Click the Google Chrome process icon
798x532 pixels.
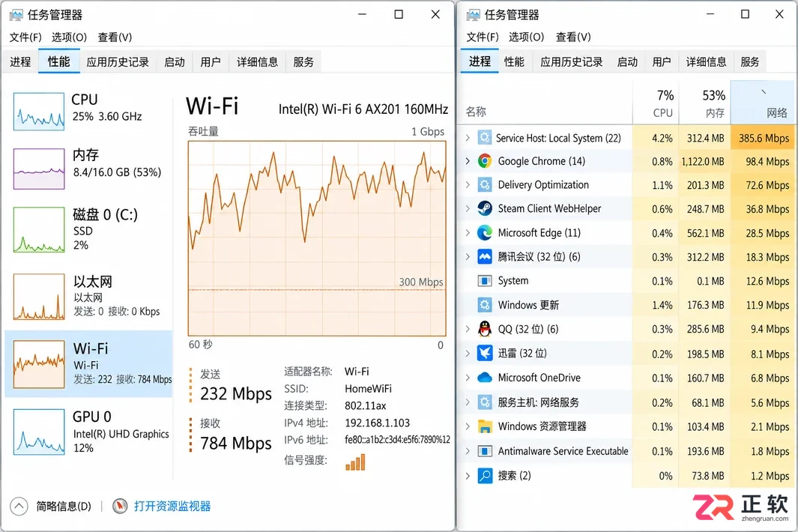click(485, 161)
